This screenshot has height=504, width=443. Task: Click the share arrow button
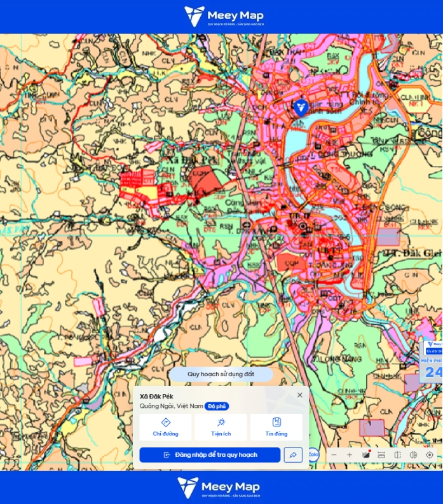[x=293, y=455]
